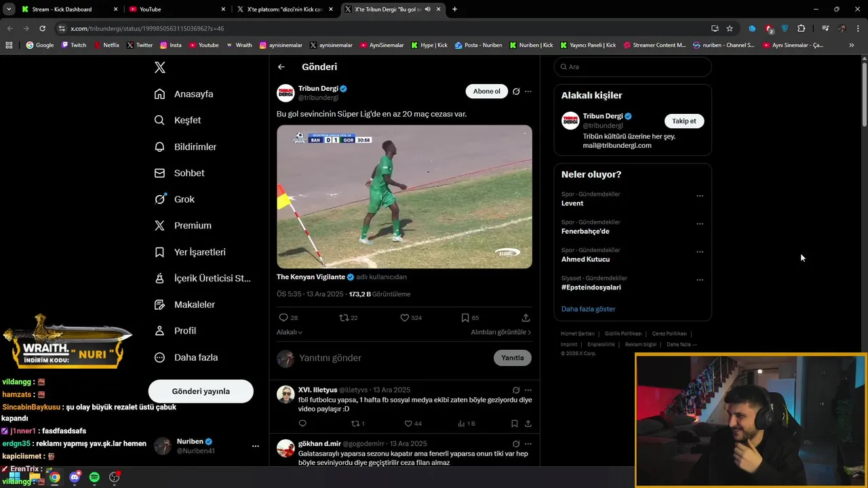Screen dimensions: 868x488
Task: Share the main post
Action: [526, 317]
